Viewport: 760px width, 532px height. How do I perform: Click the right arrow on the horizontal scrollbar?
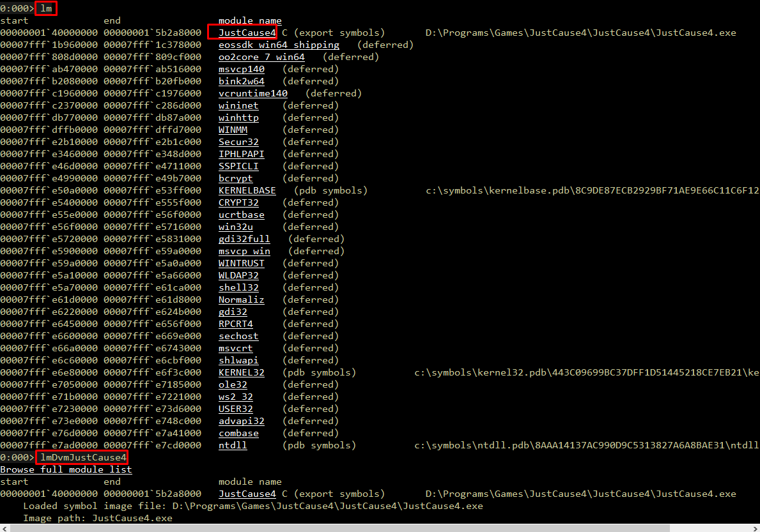(754, 528)
